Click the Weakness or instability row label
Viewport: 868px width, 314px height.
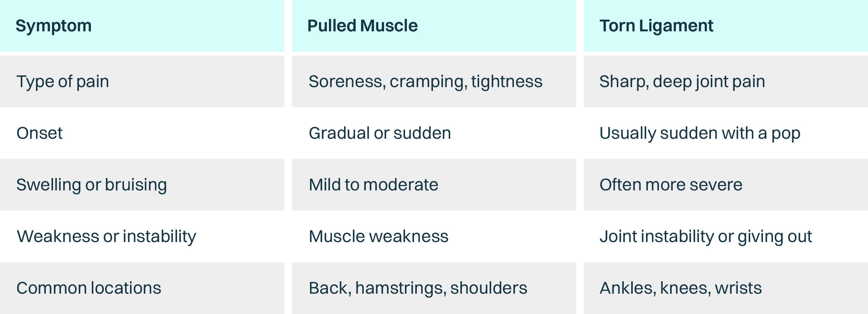coord(106,237)
